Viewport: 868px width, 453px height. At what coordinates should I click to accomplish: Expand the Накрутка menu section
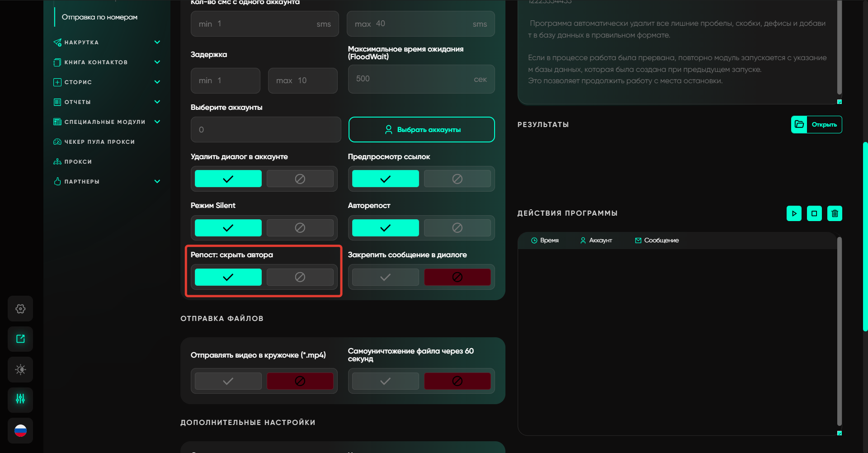click(157, 42)
